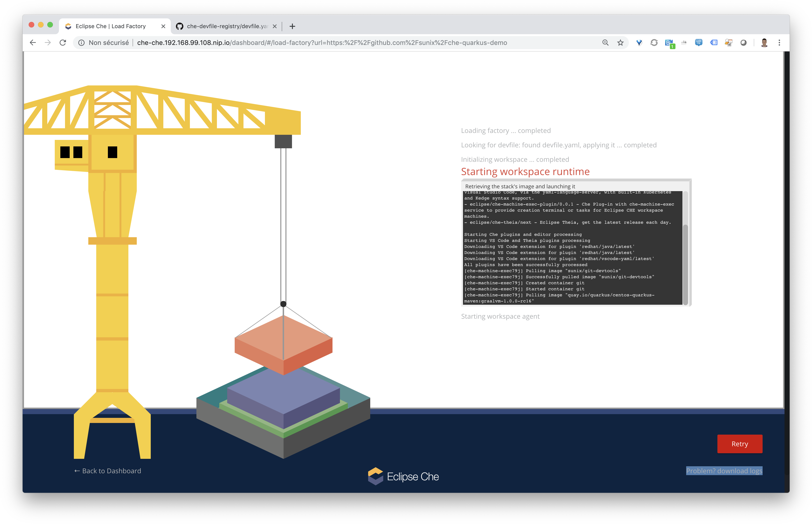Click log line 'Successfully pulled image sunix/git-devtools'
This screenshot has width=812, height=524.
[559, 277]
